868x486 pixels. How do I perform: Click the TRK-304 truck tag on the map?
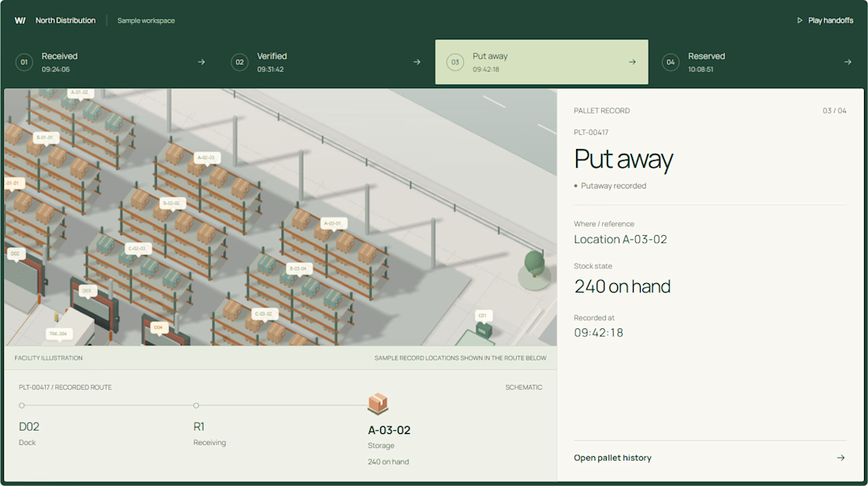[58, 334]
